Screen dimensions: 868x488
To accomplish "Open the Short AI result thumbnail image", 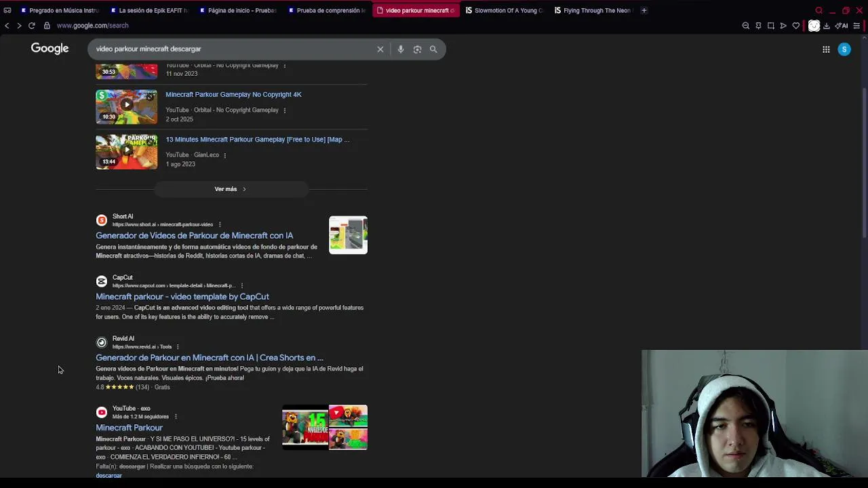I will pyautogui.click(x=348, y=235).
